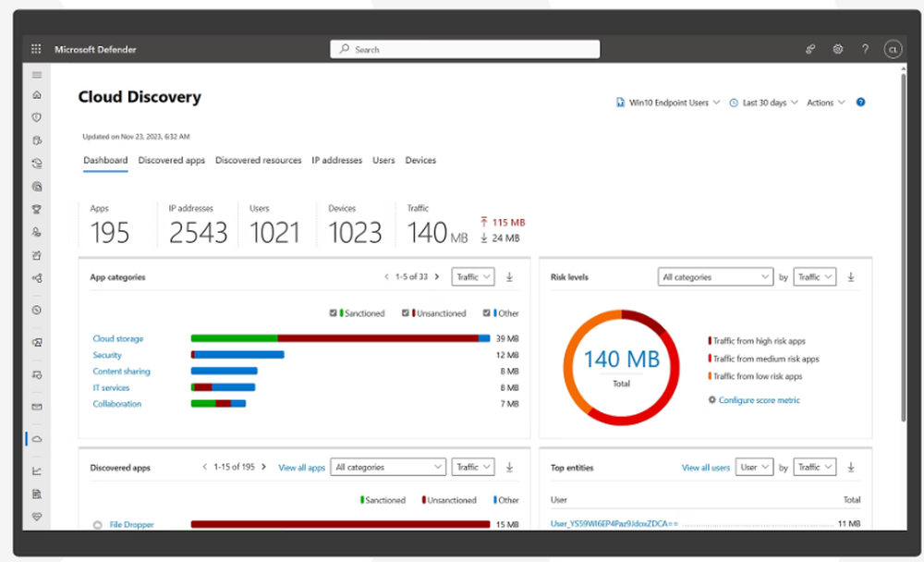Open the clock icon in the sidebar
The width and height of the screenshot is (924, 562).
click(x=37, y=311)
